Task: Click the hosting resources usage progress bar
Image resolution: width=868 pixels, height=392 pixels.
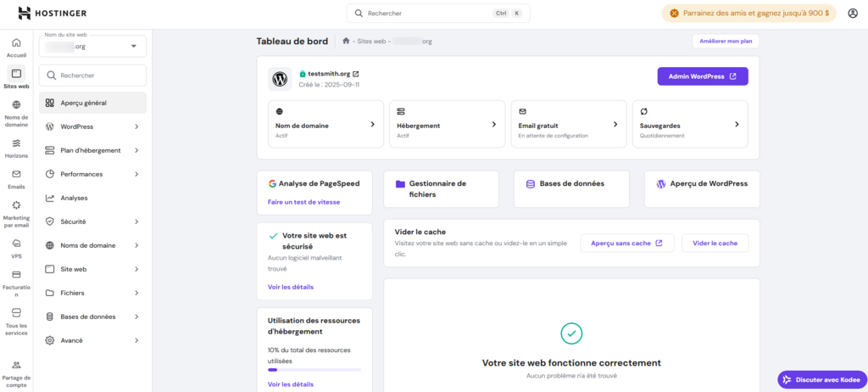Action: pos(314,370)
